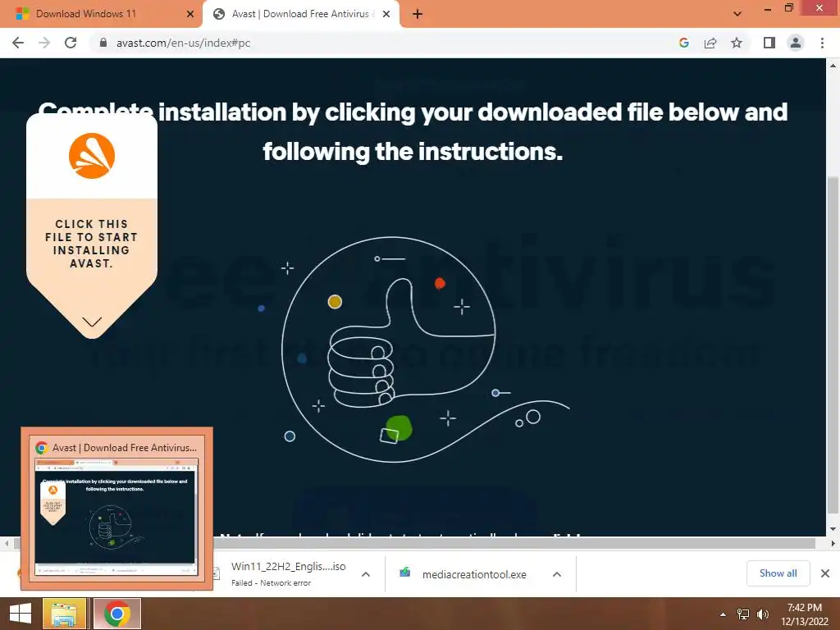Open File Explorer from taskbar

pos(64,614)
